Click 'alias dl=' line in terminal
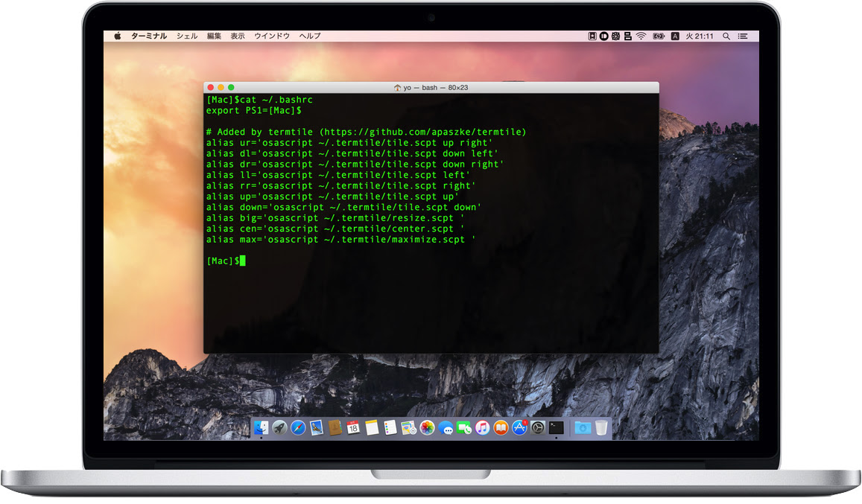 (352, 153)
